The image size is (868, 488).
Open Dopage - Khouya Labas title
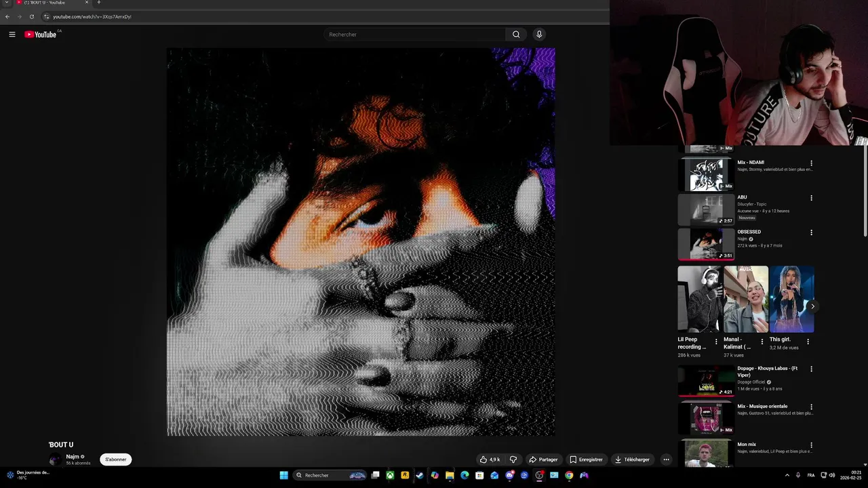tap(767, 371)
